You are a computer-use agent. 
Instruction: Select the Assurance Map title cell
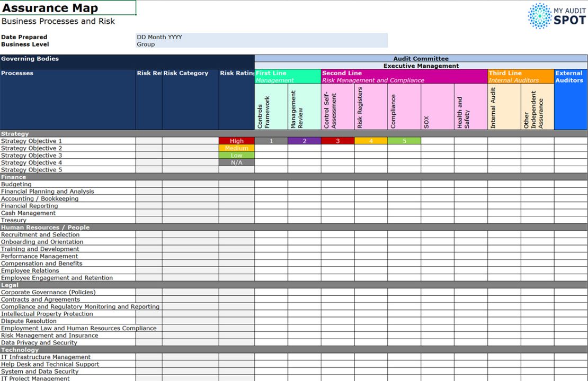tap(68, 8)
